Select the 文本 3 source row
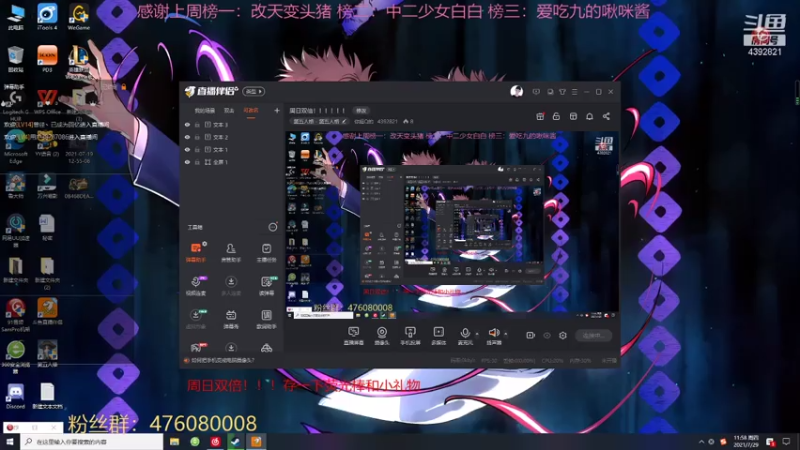Viewport: 800px width, 450px height. click(232, 124)
